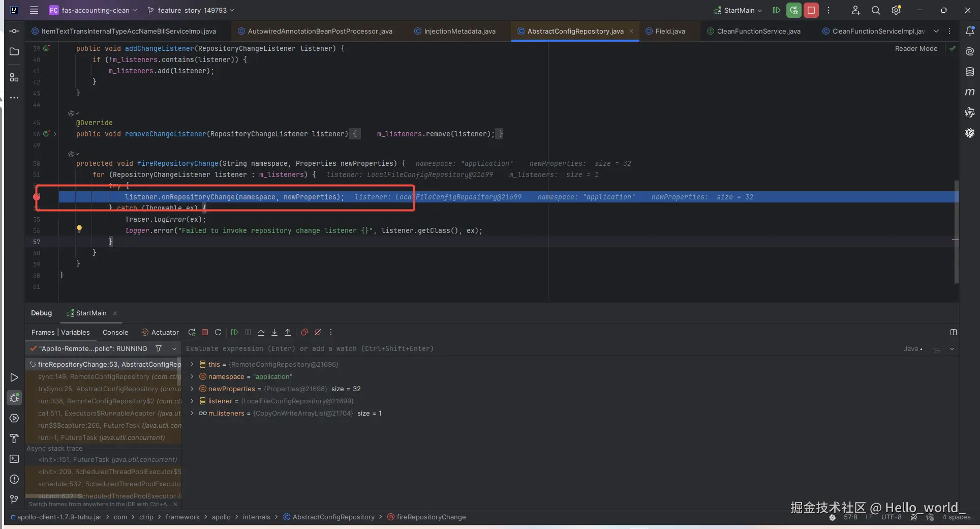Select the sync:149 RemoteConfigRepository stack frame
This screenshot has height=529, width=980.
[104, 376]
